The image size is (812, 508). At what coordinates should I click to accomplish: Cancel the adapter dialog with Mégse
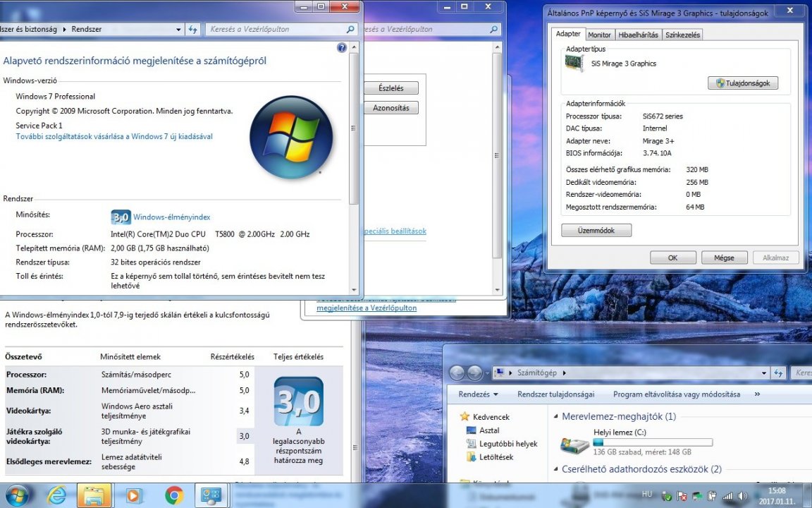click(x=724, y=258)
